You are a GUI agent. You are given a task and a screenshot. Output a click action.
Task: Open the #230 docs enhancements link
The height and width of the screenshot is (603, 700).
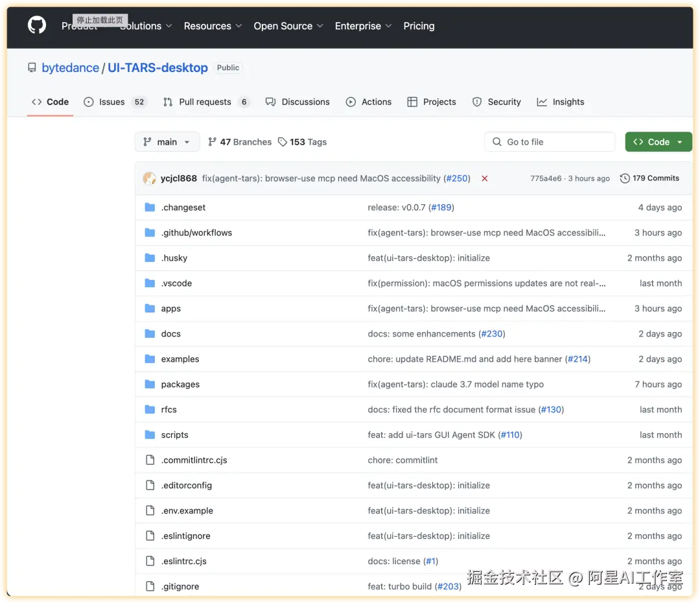point(491,334)
